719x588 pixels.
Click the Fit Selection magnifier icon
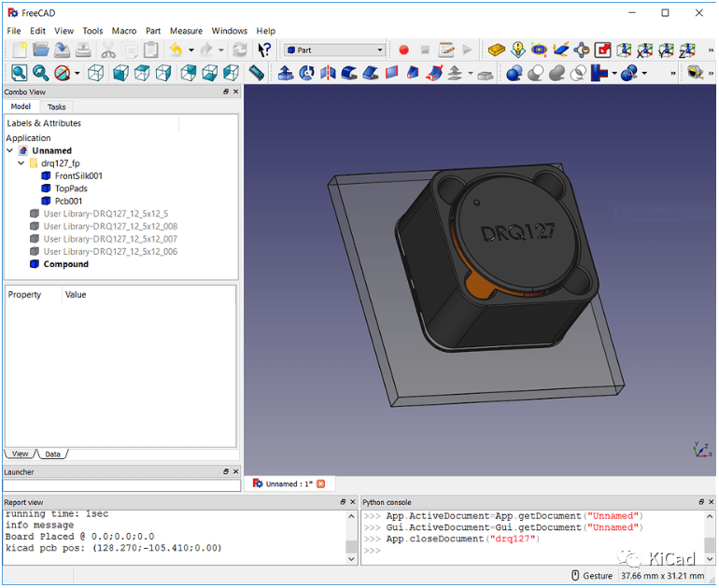(40, 73)
